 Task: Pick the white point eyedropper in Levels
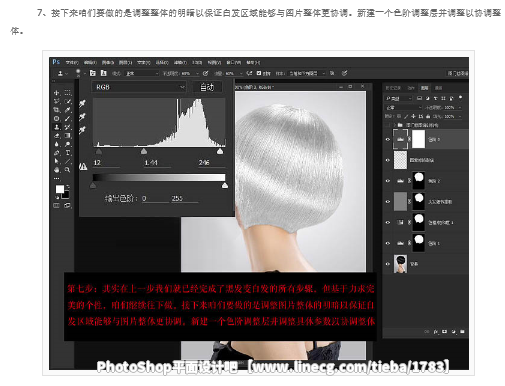[82, 130]
